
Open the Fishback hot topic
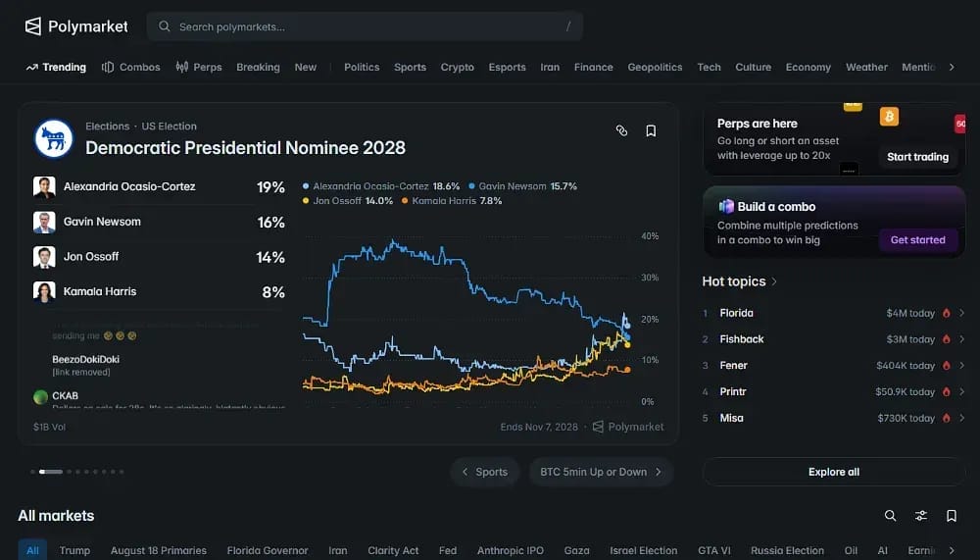(x=742, y=339)
